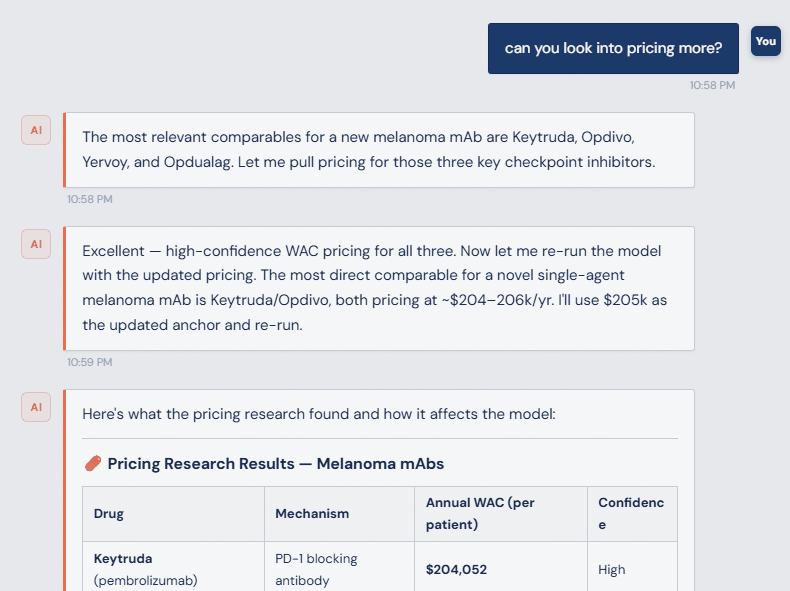
Task: Click the pill icon before Pricing Research Results
Action: point(93,464)
